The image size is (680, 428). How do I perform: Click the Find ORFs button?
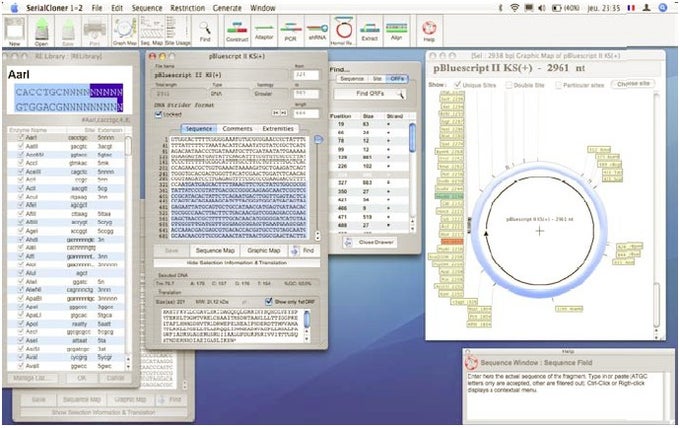(x=370, y=94)
